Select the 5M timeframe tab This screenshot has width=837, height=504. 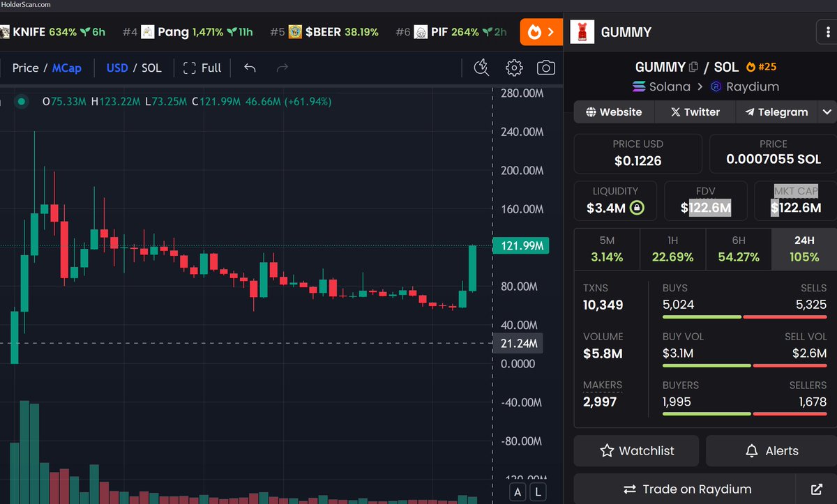pyautogui.click(x=607, y=249)
